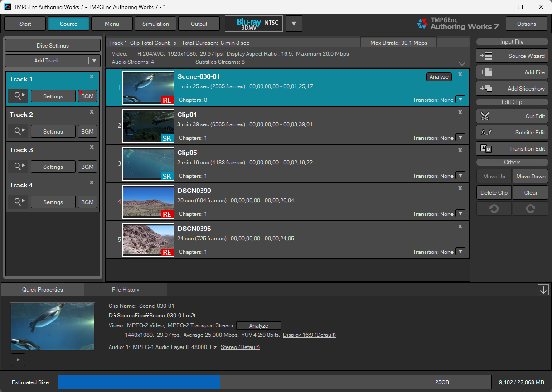Switch to the Source stage
This screenshot has width=552, height=392.
(x=68, y=24)
